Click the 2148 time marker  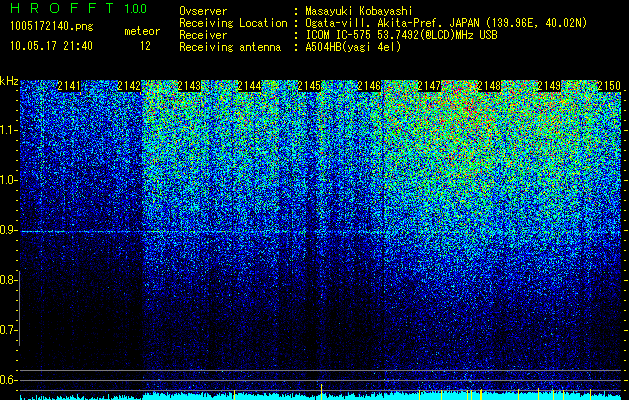click(489, 86)
